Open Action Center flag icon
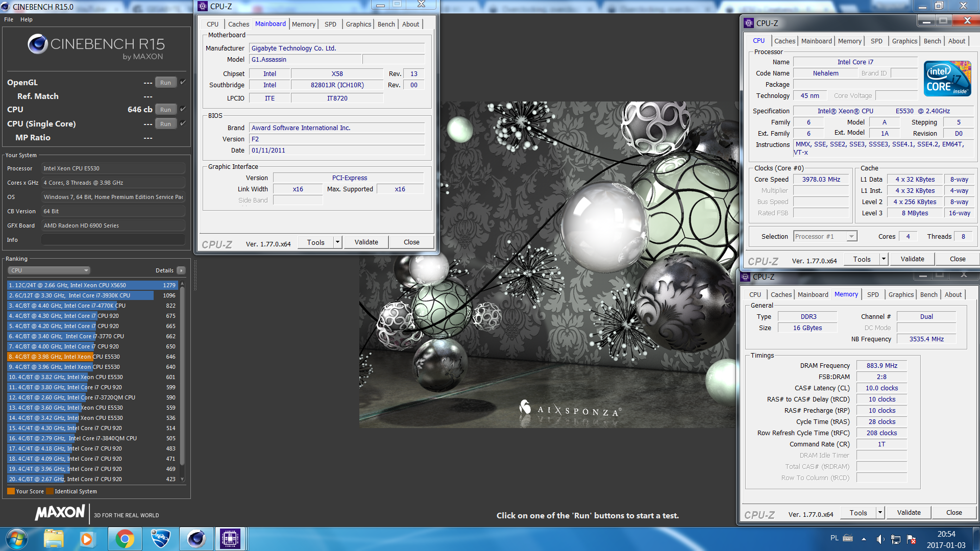 912,539
